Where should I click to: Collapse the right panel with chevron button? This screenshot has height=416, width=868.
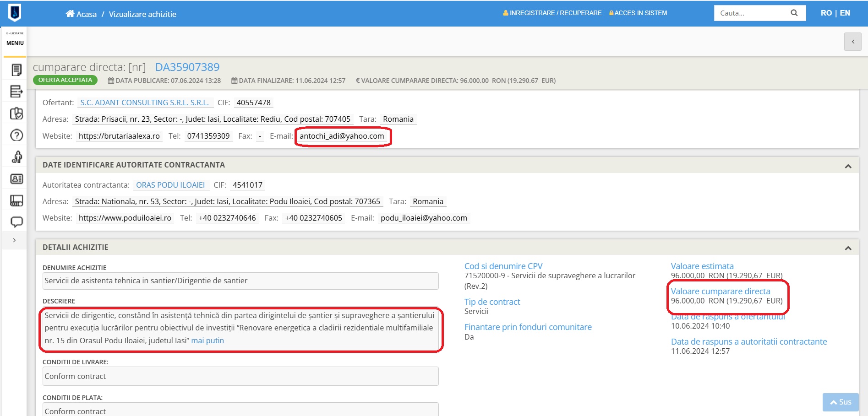(852, 42)
